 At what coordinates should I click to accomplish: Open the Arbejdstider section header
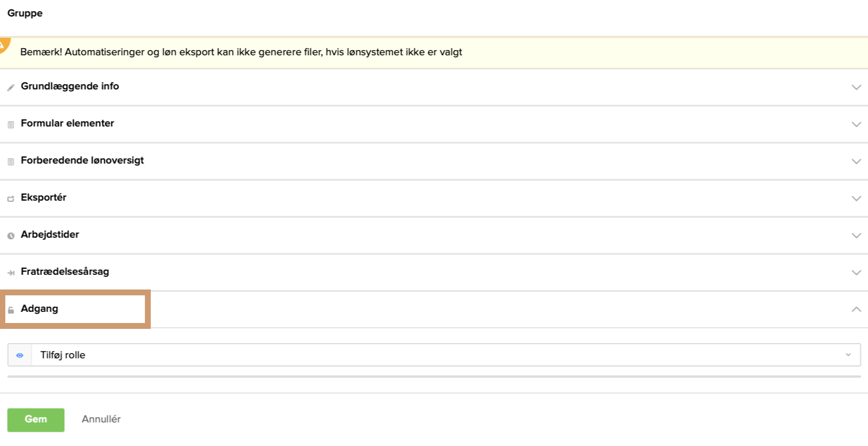50,235
